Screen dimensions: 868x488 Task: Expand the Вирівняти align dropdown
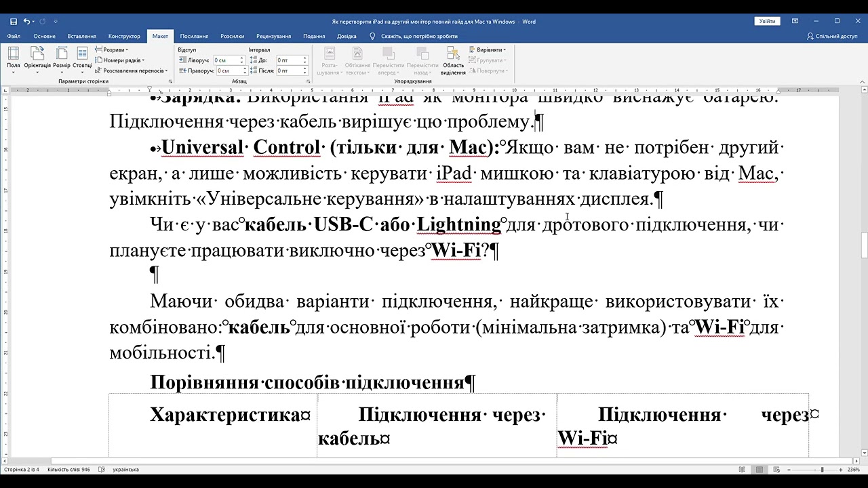point(487,49)
